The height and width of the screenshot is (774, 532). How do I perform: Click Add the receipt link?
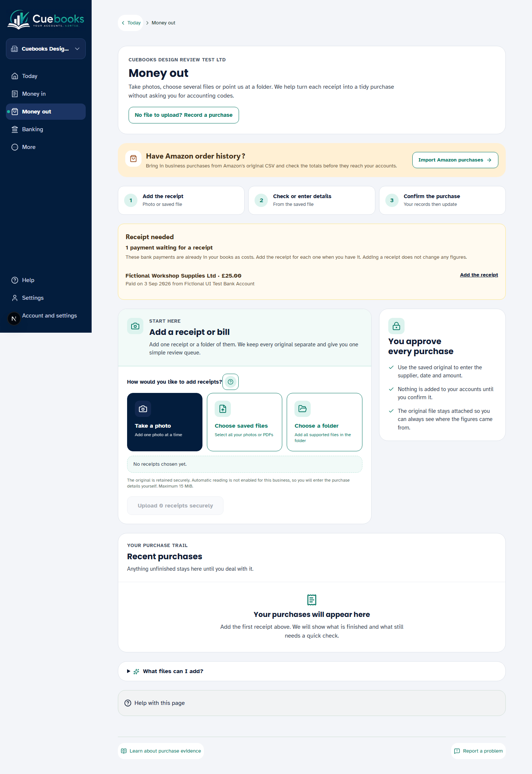(x=479, y=275)
